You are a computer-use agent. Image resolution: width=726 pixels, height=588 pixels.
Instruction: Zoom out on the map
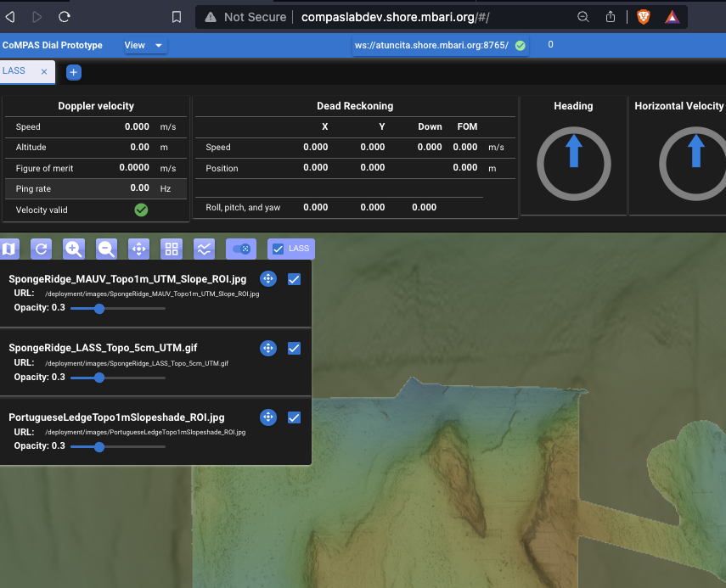click(x=106, y=249)
